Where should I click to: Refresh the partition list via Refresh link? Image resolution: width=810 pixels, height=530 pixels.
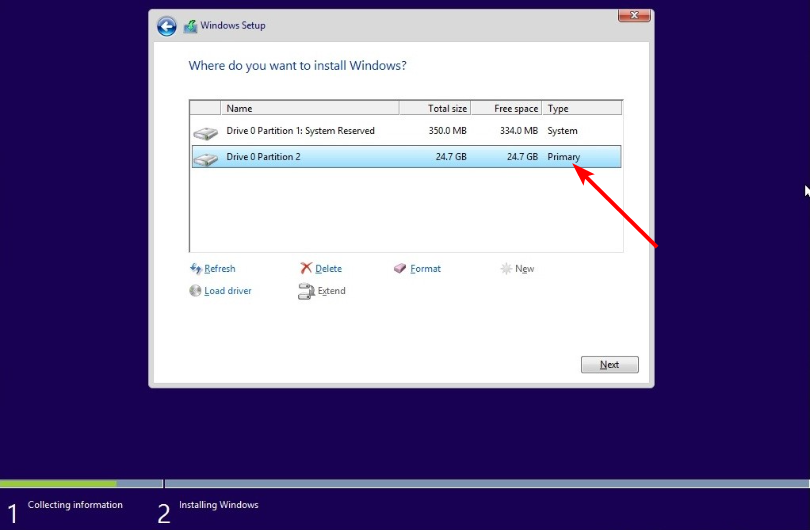click(x=220, y=269)
